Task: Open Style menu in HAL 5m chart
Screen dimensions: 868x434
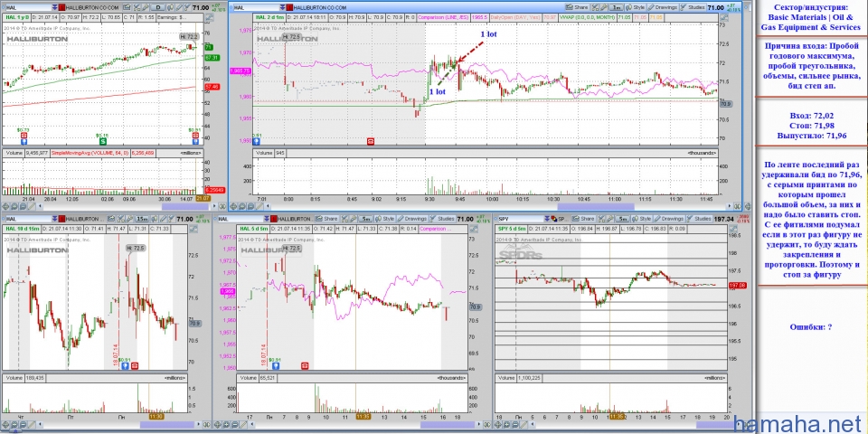Action: tap(385, 219)
